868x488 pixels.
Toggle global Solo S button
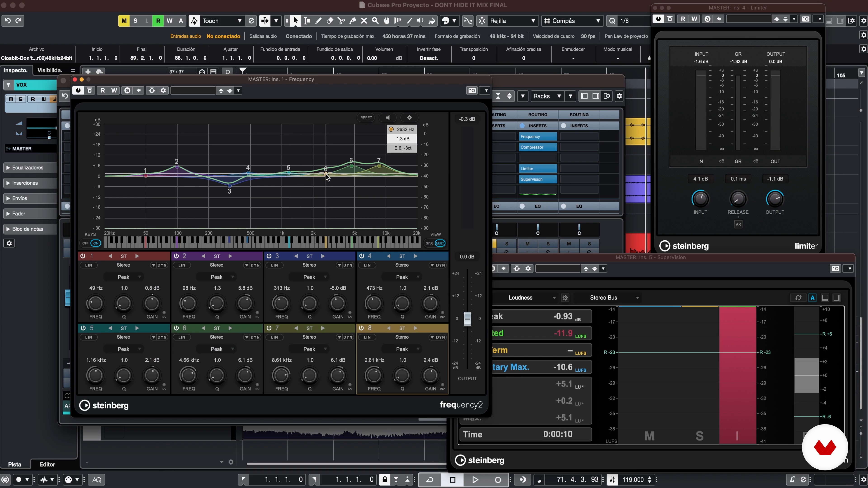[135, 21]
